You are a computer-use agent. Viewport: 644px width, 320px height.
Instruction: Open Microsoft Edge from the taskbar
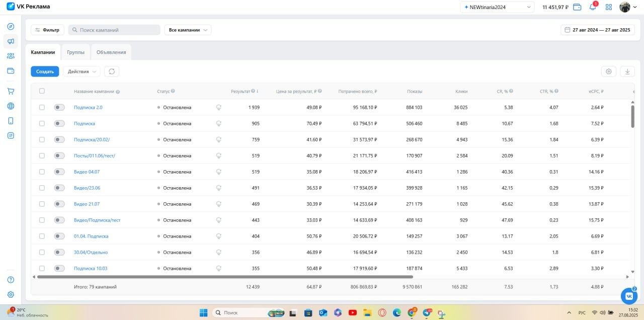397,312
